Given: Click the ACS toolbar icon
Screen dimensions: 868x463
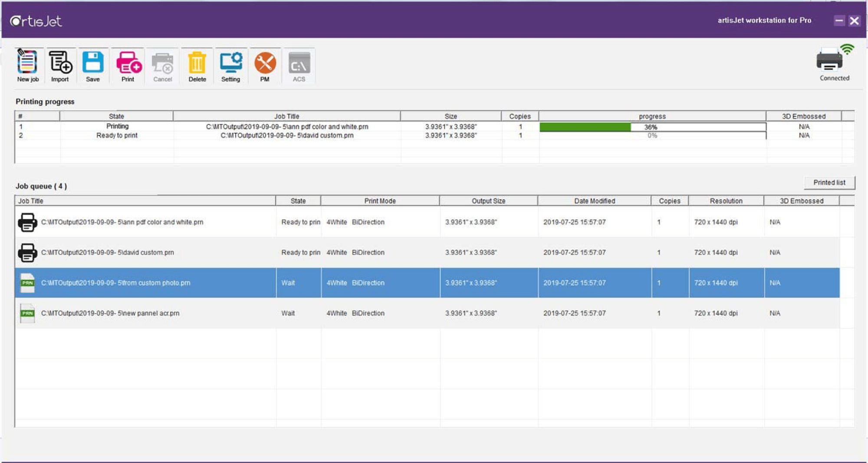Looking at the screenshot, I should (299, 65).
